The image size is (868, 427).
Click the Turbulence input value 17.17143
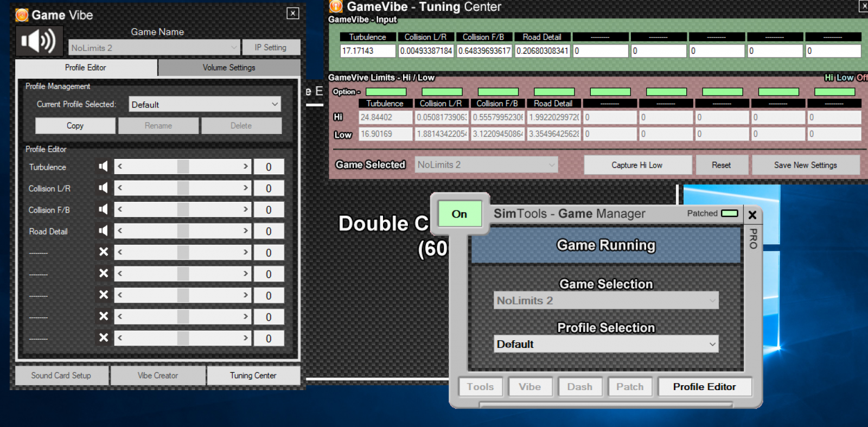[368, 50]
